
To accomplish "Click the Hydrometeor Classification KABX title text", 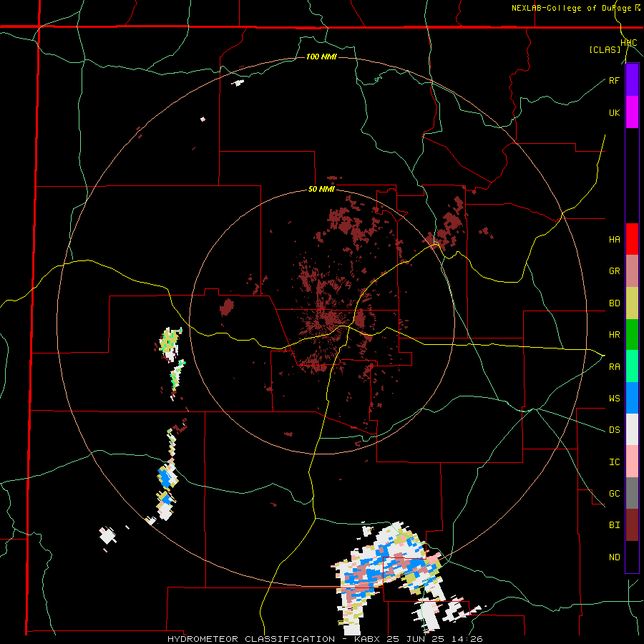I will click(x=325, y=639).
